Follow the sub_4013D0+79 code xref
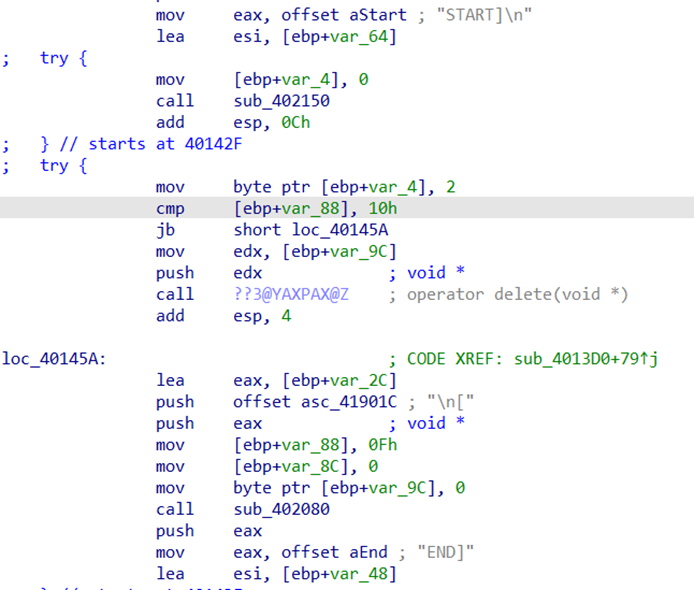This screenshot has height=590, width=694. click(x=581, y=358)
